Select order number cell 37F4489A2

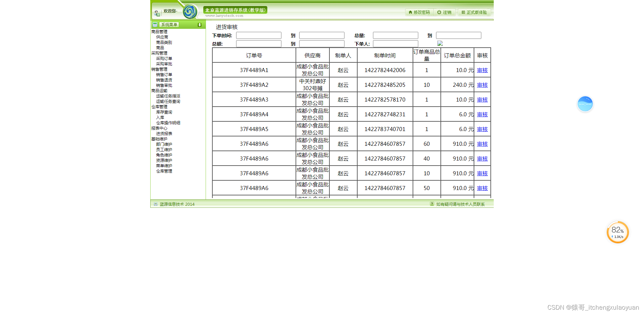click(254, 85)
